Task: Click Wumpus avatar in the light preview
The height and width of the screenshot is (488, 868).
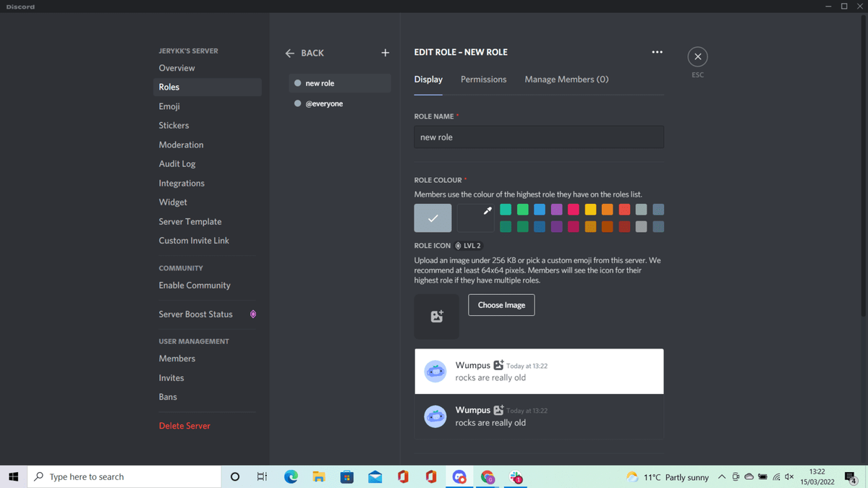Action: 435,372
